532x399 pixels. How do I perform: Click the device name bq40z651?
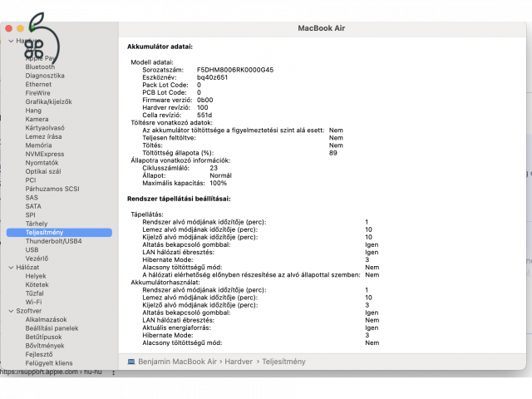213,77
